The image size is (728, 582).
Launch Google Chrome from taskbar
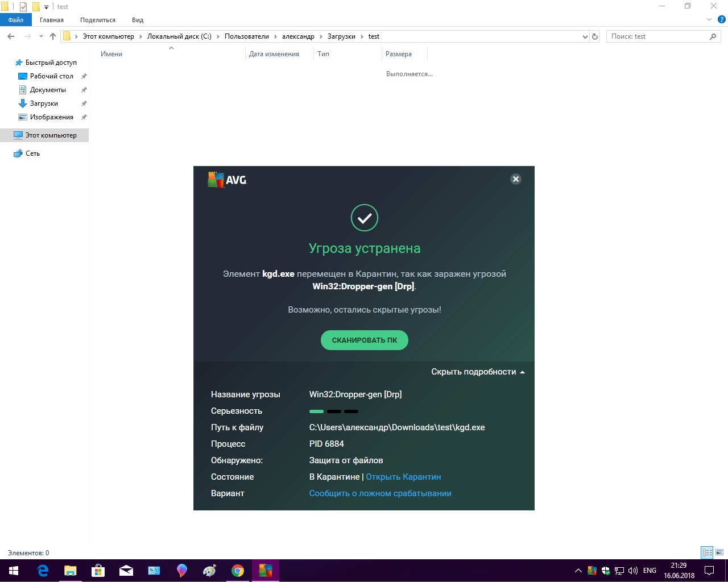coord(238,571)
